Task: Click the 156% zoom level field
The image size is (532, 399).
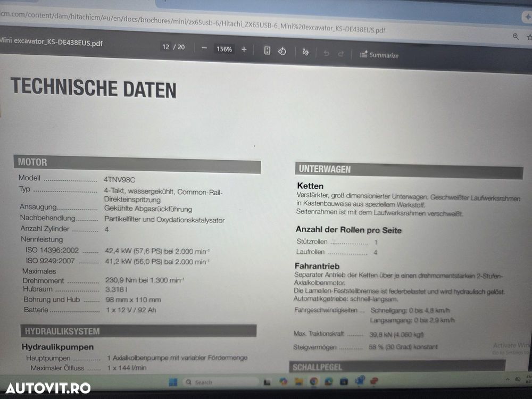Action: (x=224, y=49)
